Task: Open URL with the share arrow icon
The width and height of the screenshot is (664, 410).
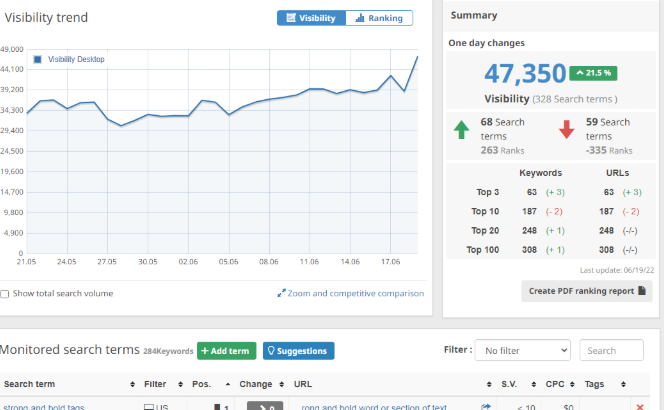Action: coord(486,407)
